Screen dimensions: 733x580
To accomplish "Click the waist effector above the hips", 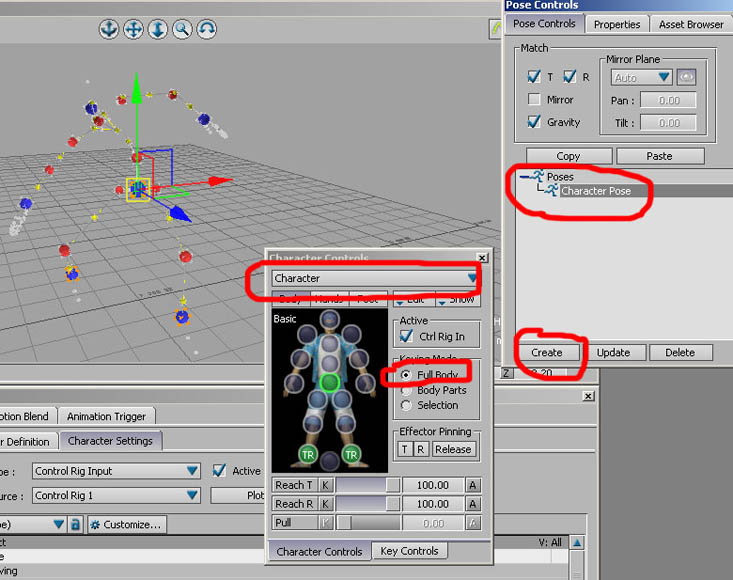I will point(330,363).
